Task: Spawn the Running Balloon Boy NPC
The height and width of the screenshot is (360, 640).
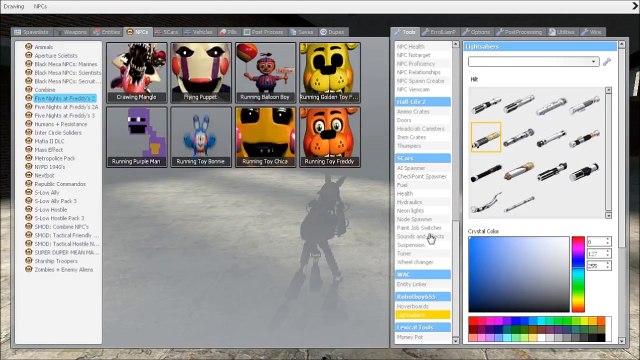Action: coord(265,73)
